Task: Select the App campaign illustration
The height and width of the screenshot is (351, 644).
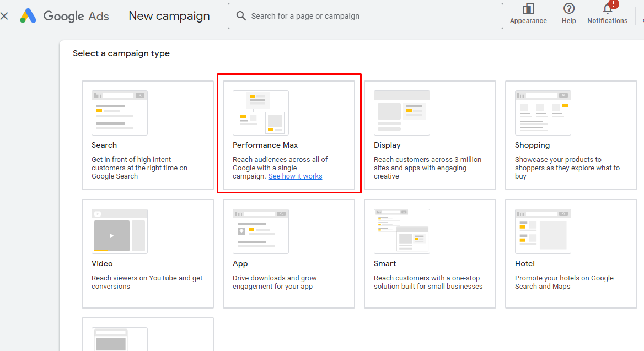Action: tap(261, 231)
